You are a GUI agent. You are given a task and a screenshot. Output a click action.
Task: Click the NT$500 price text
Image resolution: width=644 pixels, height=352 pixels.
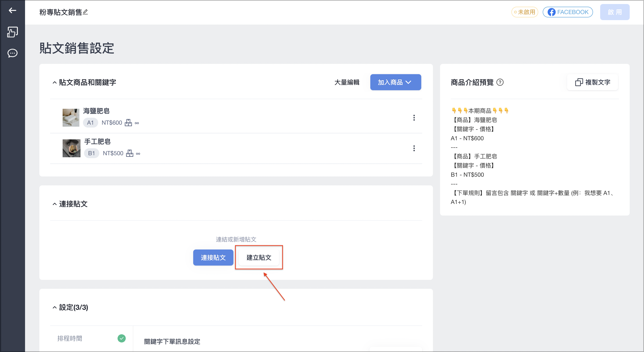[113, 153]
